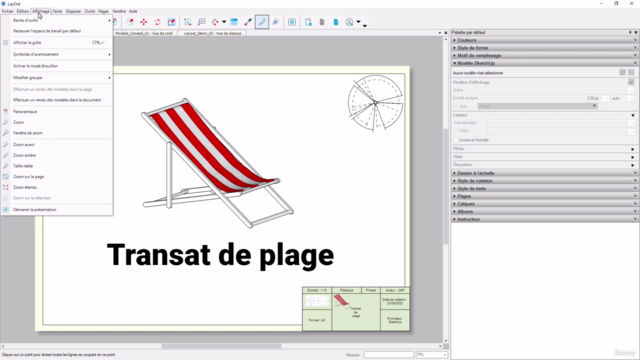This screenshot has height=360, width=640.
Task: Open the zoom percentage dropdown
Action: tap(444, 355)
